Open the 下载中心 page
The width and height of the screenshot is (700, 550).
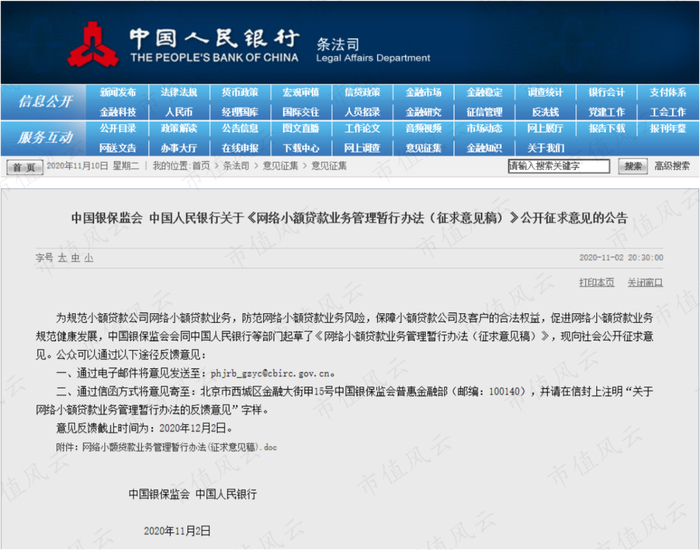[x=301, y=148]
